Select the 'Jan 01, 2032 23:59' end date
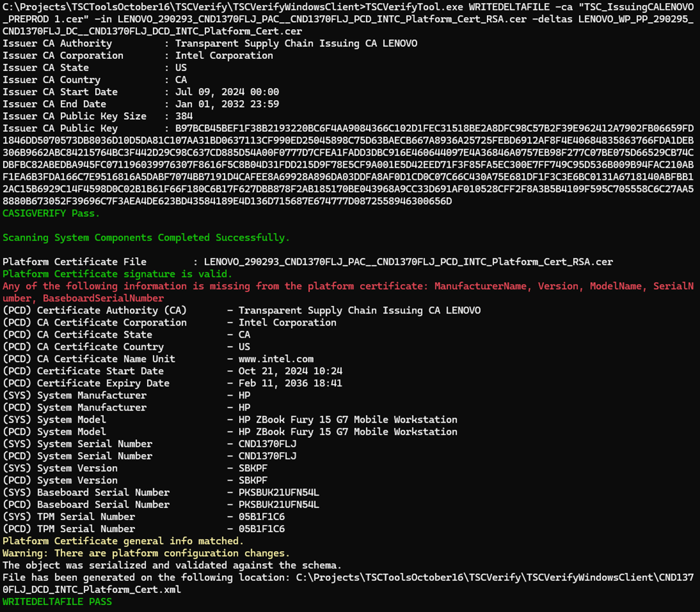This screenshot has height=612, width=700. [x=227, y=104]
